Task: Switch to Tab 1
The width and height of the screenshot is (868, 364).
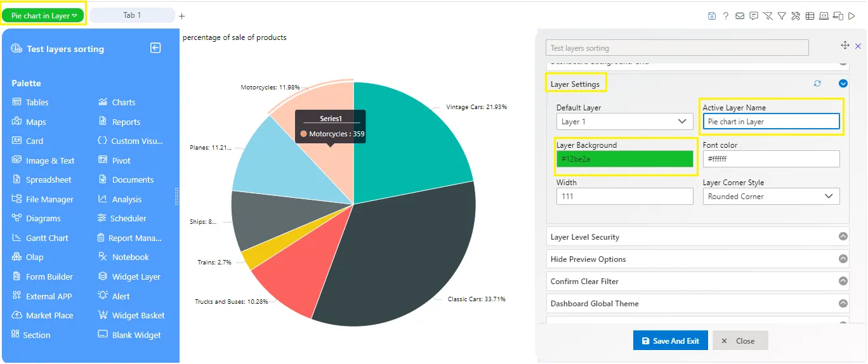Action: pos(132,15)
